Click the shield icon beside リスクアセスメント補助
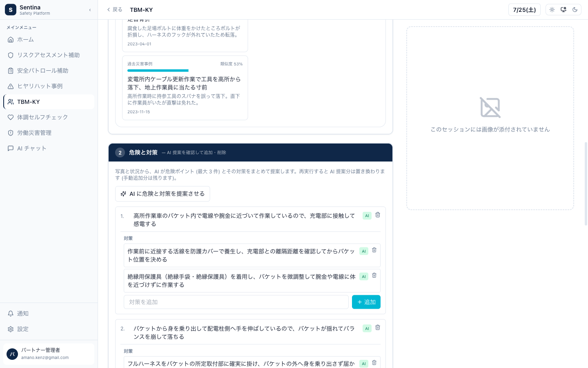588x368 pixels. 11,55
